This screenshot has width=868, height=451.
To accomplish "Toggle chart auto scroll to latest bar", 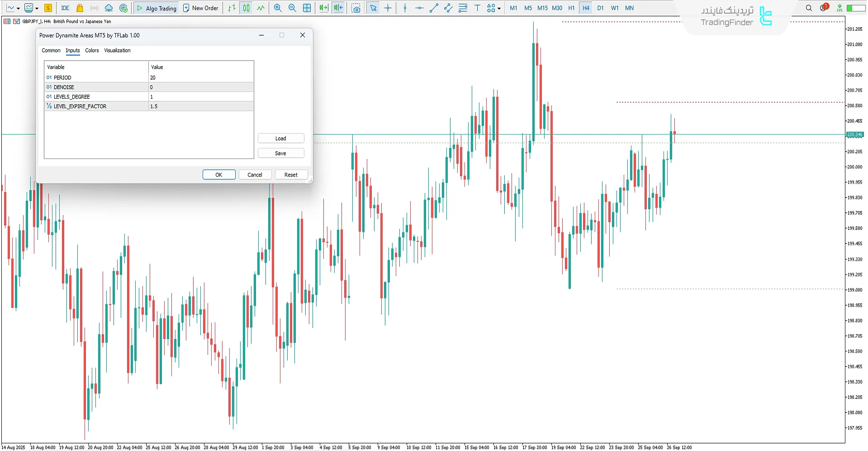I will [323, 8].
